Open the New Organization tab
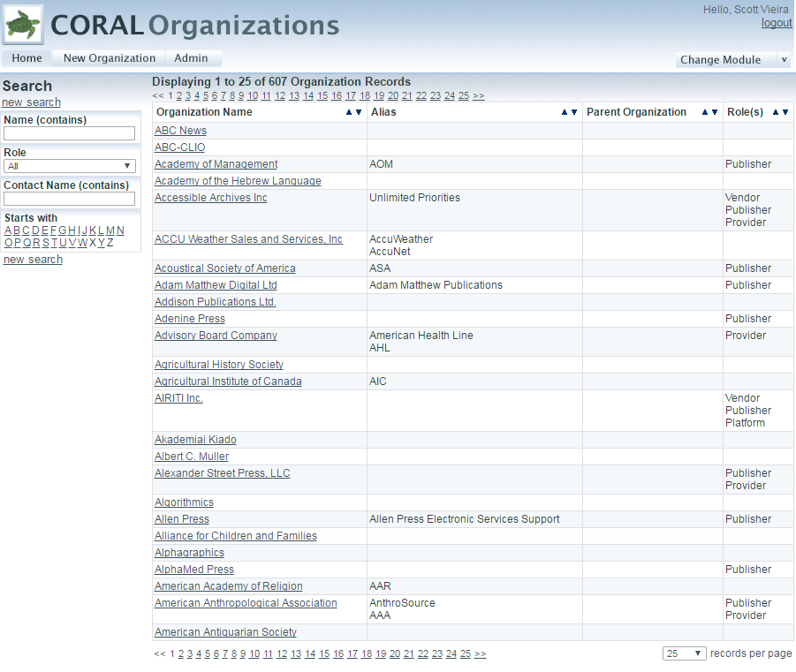Screen dimensions: 796x672 [110, 58]
